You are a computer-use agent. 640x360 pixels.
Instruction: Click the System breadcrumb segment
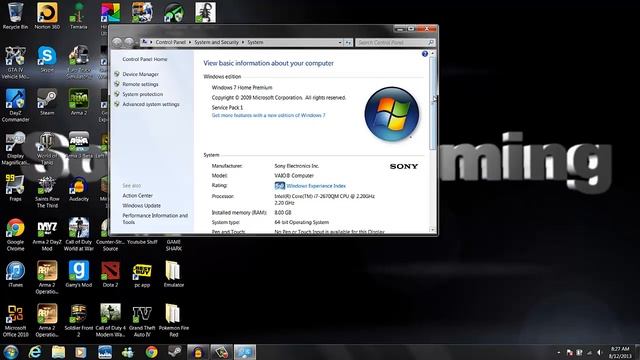point(255,42)
